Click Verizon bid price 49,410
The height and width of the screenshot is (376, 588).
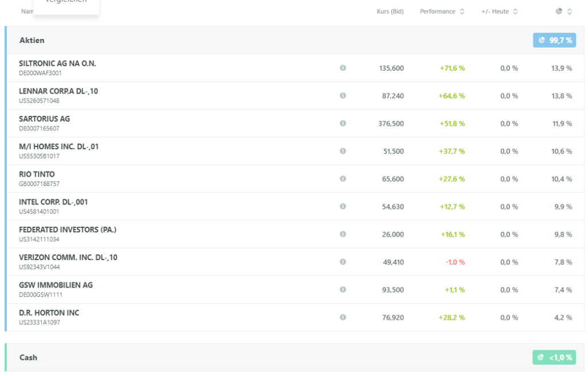tap(393, 262)
